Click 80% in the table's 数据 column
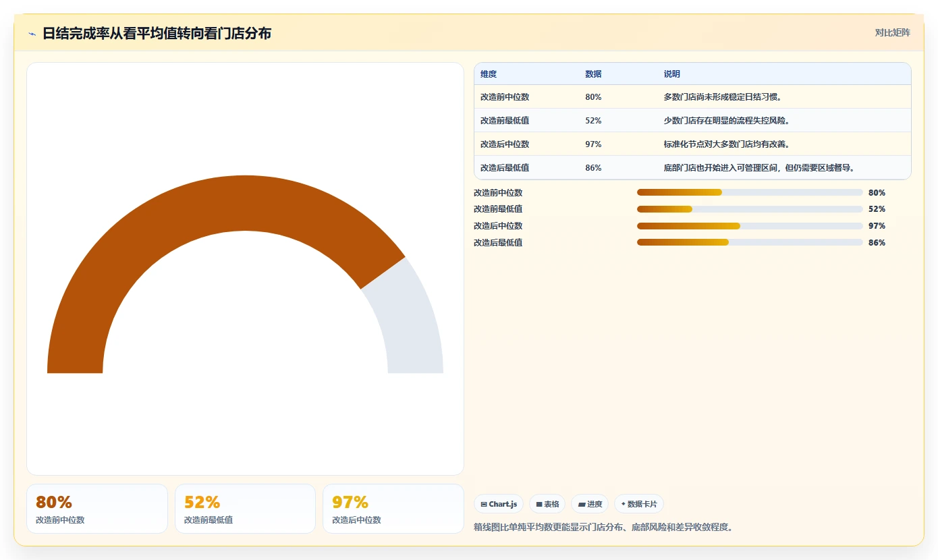 pyautogui.click(x=593, y=97)
